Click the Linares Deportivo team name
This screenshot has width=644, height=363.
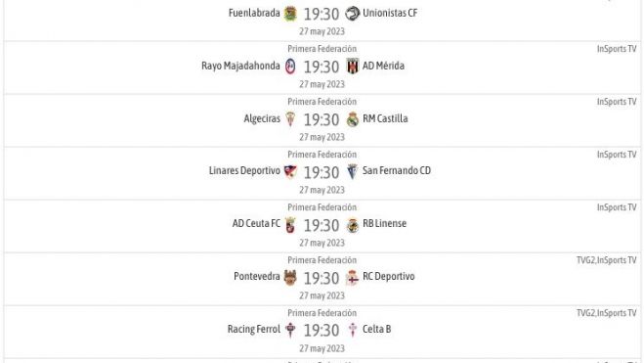[x=244, y=170]
